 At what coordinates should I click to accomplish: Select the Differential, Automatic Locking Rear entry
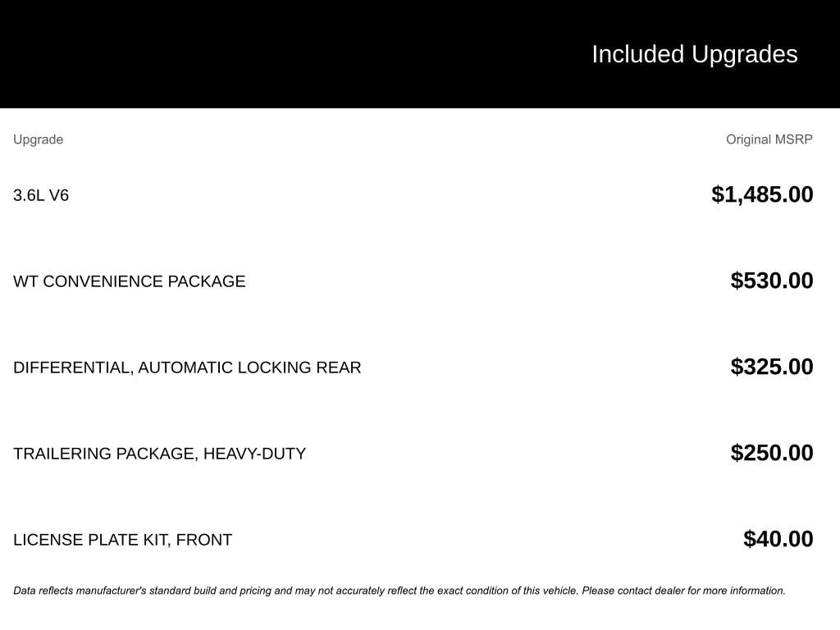click(187, 367)
